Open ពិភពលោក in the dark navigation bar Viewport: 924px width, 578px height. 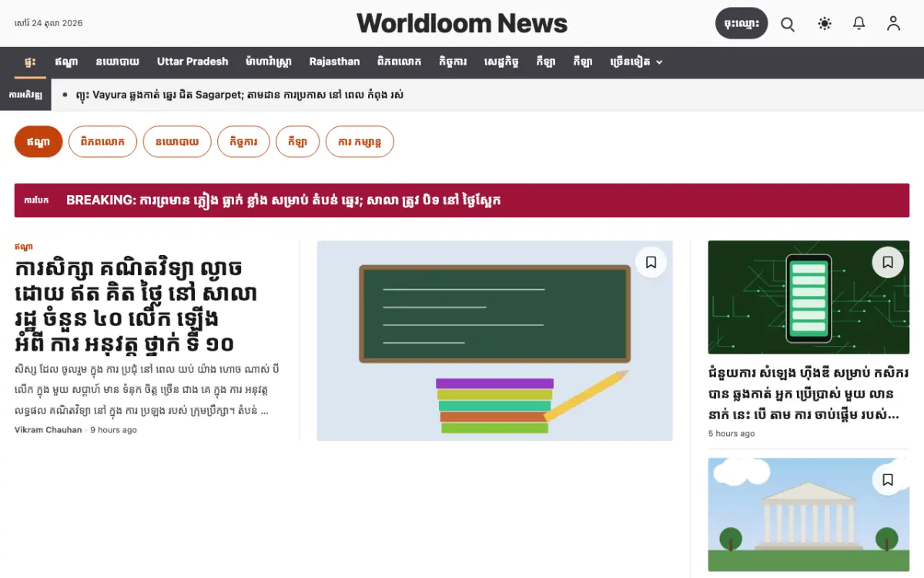[400, 62]
